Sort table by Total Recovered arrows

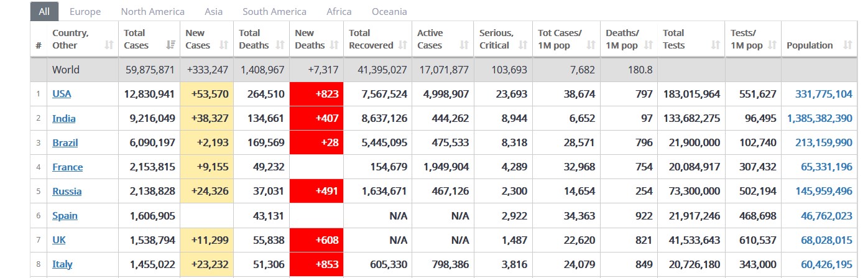(402, 45)
